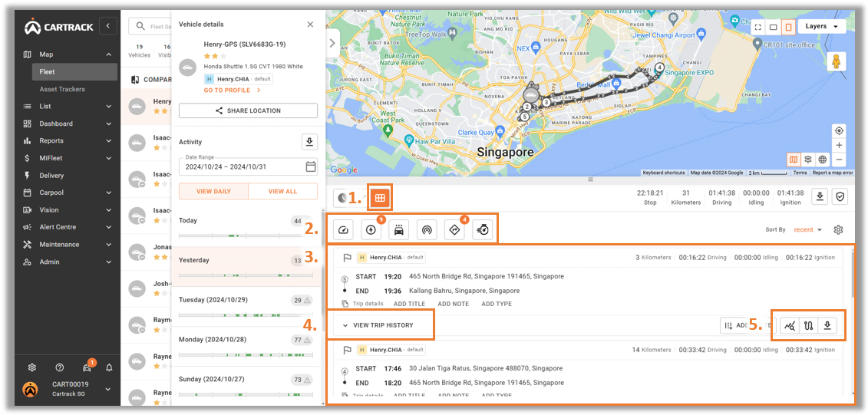Click ADD TYPE on the 19:20 trip
This screenshot has height=415, width=868.
(497, 304)
